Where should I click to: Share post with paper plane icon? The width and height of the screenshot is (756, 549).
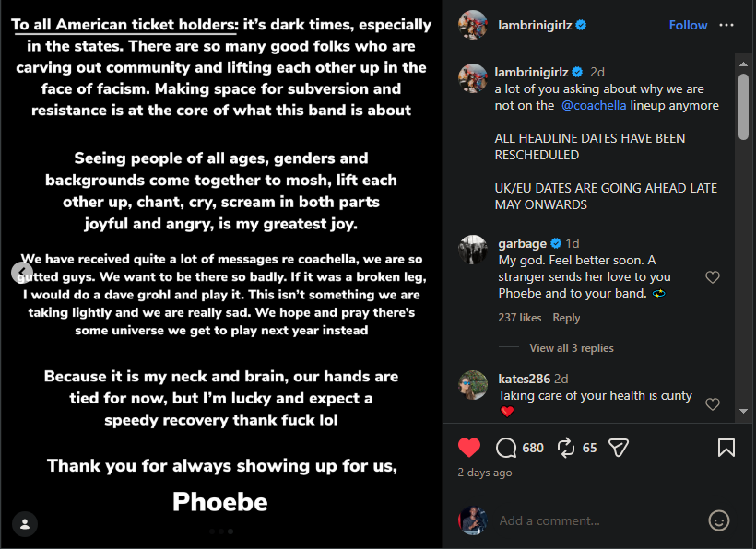(x=619, y=448)
